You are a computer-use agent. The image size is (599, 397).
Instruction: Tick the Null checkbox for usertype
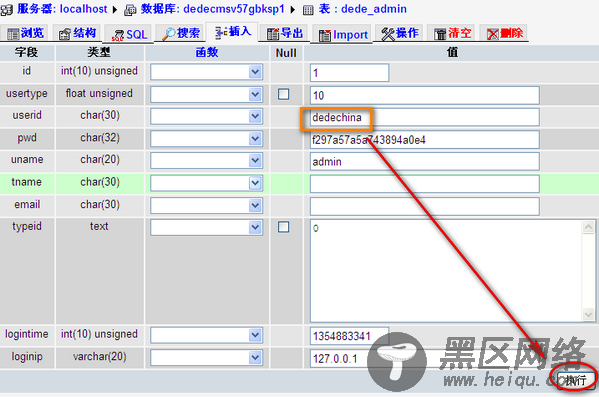283,94
